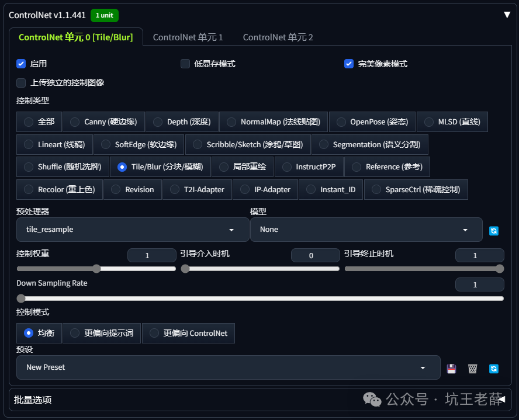Enable the 低显存模式 checkbox
519x420 pixels.
click(185, 64)
